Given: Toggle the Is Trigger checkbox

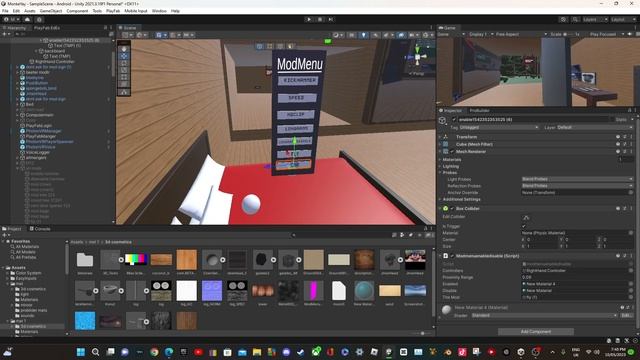Looking at the screenshot, I should tap(524, 226).
